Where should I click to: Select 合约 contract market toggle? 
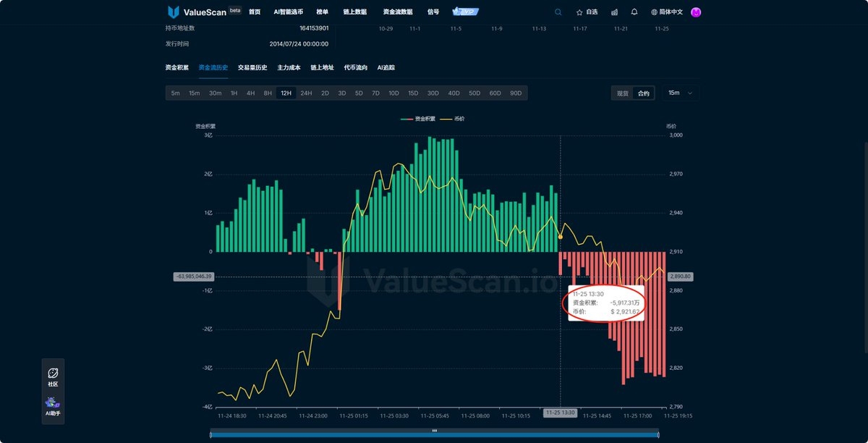point(643,93)
